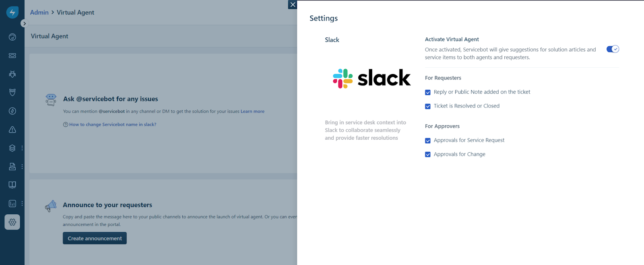Viewport: 644px width, 265px height.
Task: Open more options beside the Reports icon
Action: [22, 203]
